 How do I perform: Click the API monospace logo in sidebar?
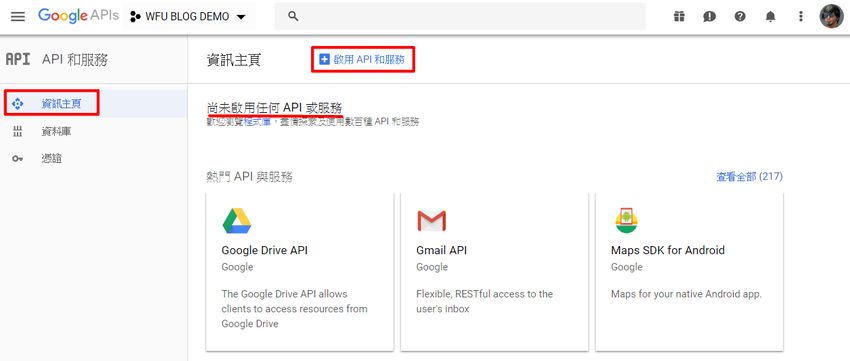pyautogui.click(x=18, y=60)
